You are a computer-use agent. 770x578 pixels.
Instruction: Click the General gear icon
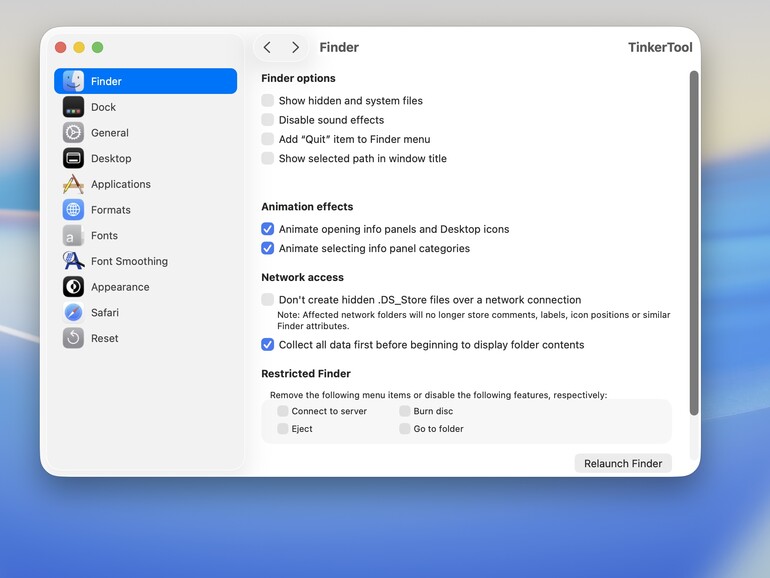tap(73, 133)
